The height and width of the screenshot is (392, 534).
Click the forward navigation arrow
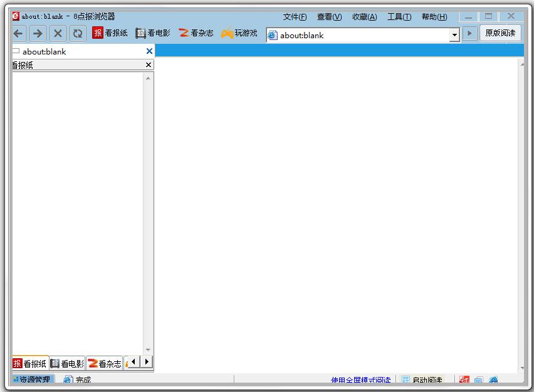click(38, 34)
